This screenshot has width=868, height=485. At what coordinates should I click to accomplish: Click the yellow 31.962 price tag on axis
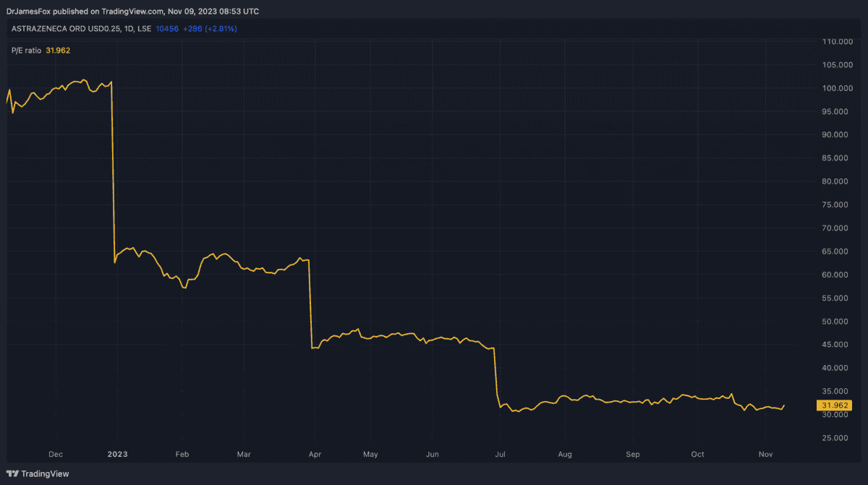tap(834, 405)
